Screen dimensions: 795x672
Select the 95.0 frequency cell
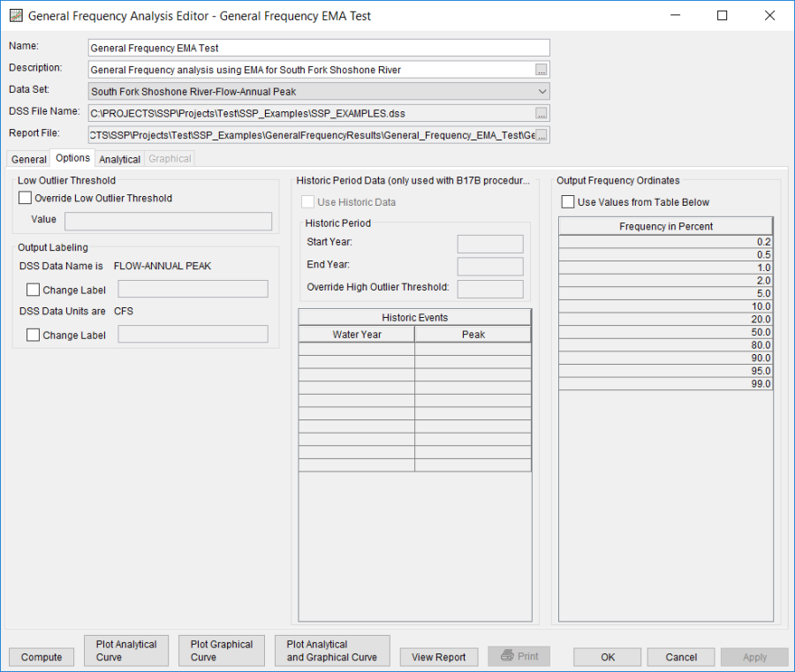click(x=666, y=371)
